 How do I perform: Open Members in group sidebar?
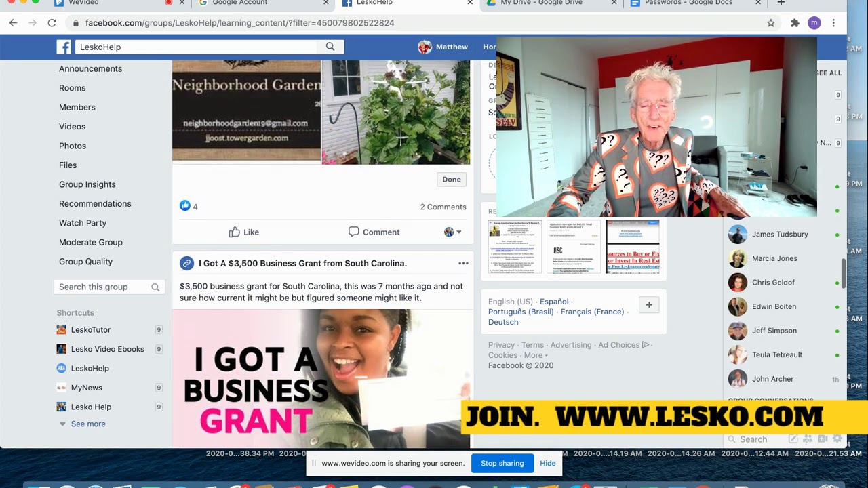pos(77,108)
